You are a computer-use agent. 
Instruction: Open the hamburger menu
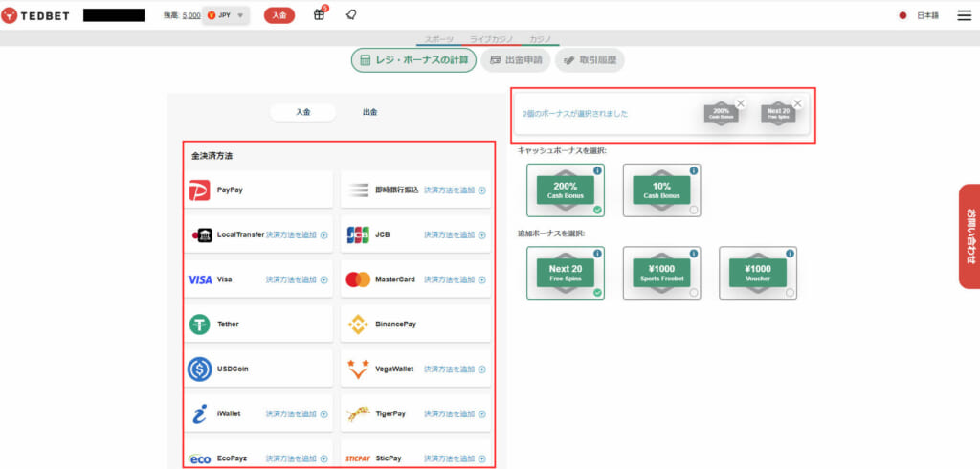[x=965, y=15]
